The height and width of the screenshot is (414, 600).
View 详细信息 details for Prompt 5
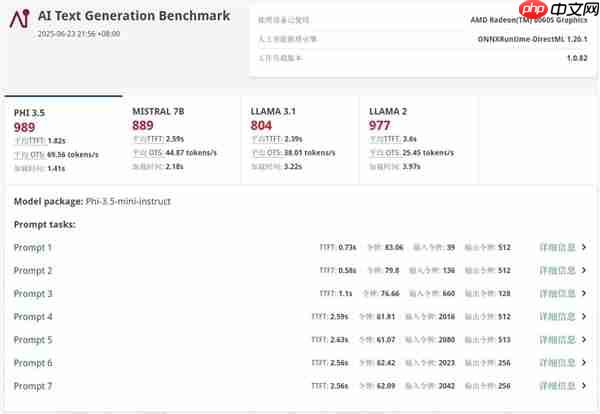[557, 340]
